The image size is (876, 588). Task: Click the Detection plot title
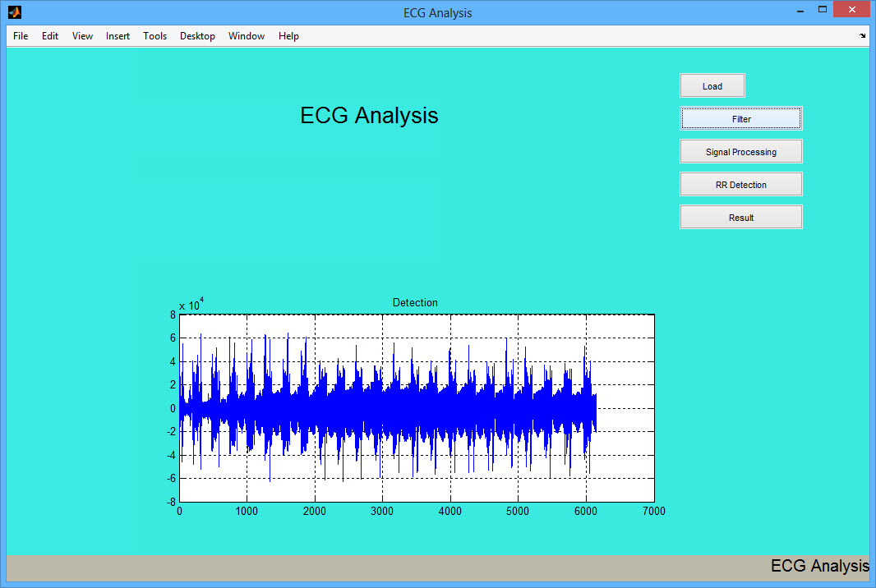415,303
